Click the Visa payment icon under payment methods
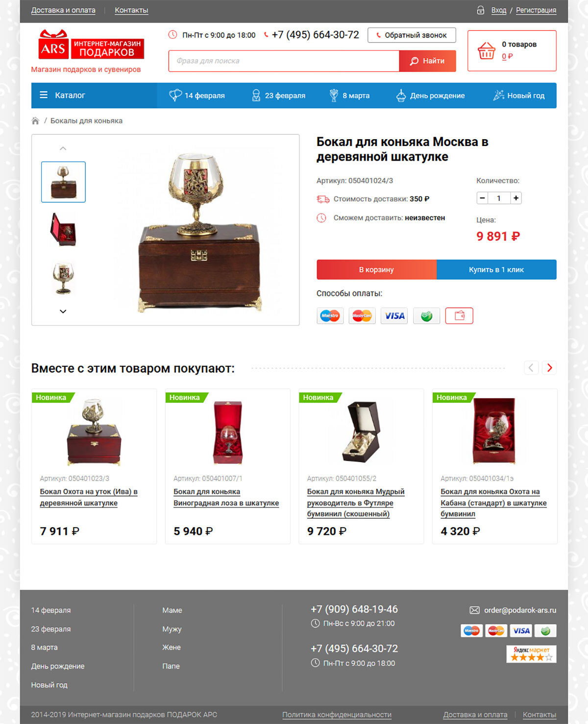 pos(394,316)
